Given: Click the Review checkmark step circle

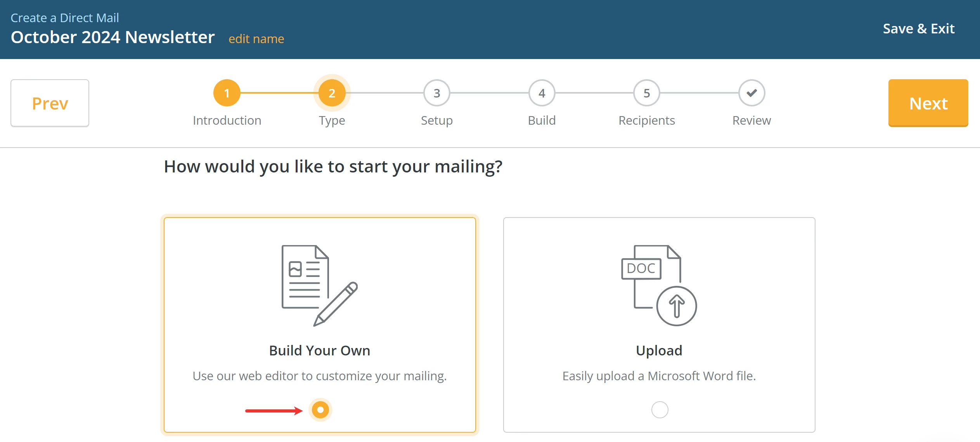Looking at the screenshot, I should [751, 93].
